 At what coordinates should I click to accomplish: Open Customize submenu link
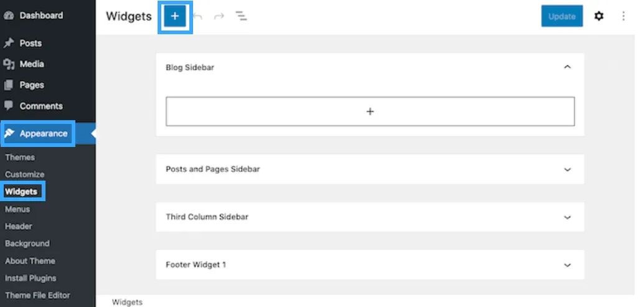click(25, 174)
